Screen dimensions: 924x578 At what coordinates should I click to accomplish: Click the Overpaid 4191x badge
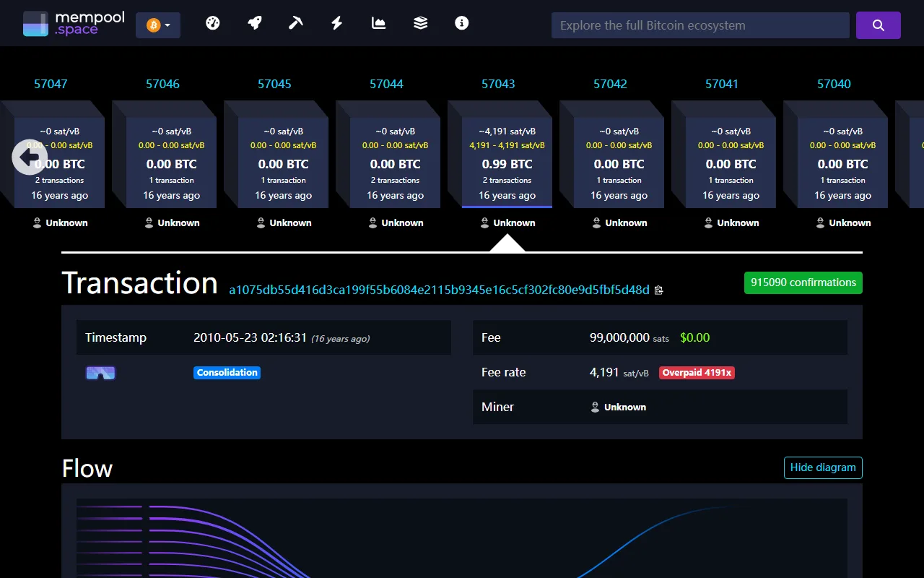pyautogui.click(x=697, y=373)
